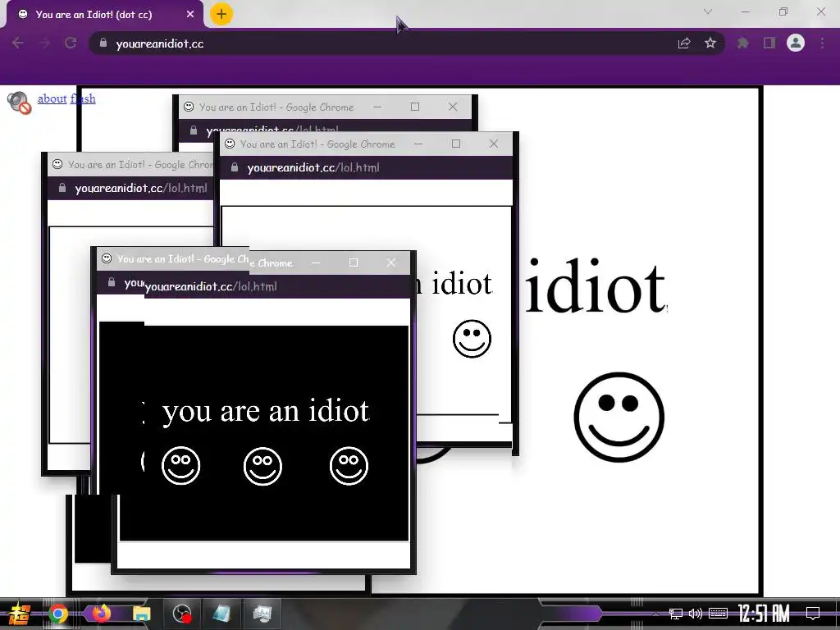Click the muted speaker icon on page
This screenshot has height=630, width=840.
coord(19,103)
